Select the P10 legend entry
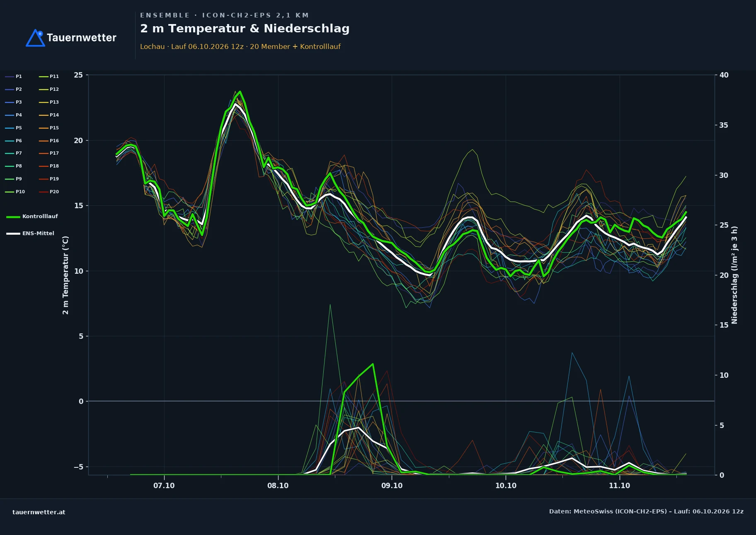 click(x=15, y=192)
